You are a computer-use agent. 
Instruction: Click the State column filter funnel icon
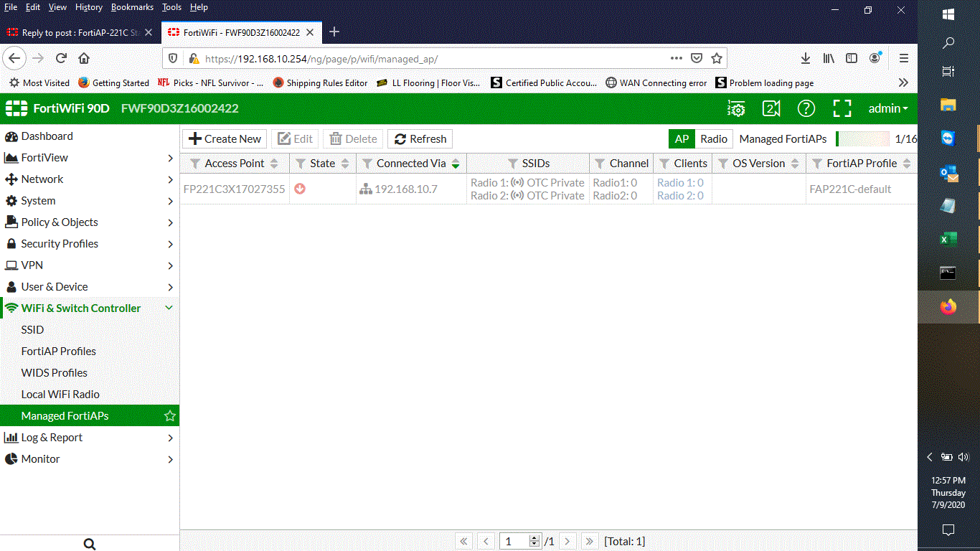pyautogui.click(x=301, y=164)
